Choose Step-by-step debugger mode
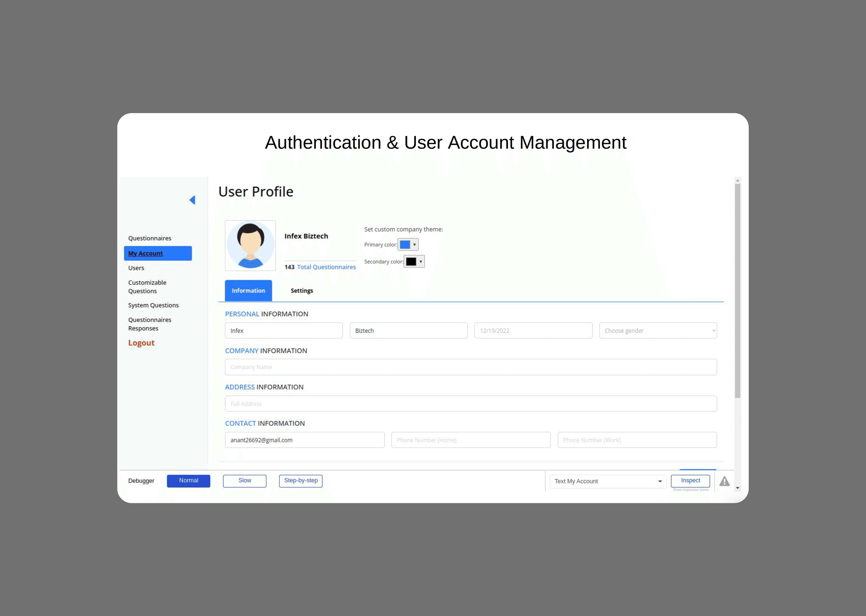Image resolution: width=866 pixels, height=616 pixels. click(x=301, y=481)
